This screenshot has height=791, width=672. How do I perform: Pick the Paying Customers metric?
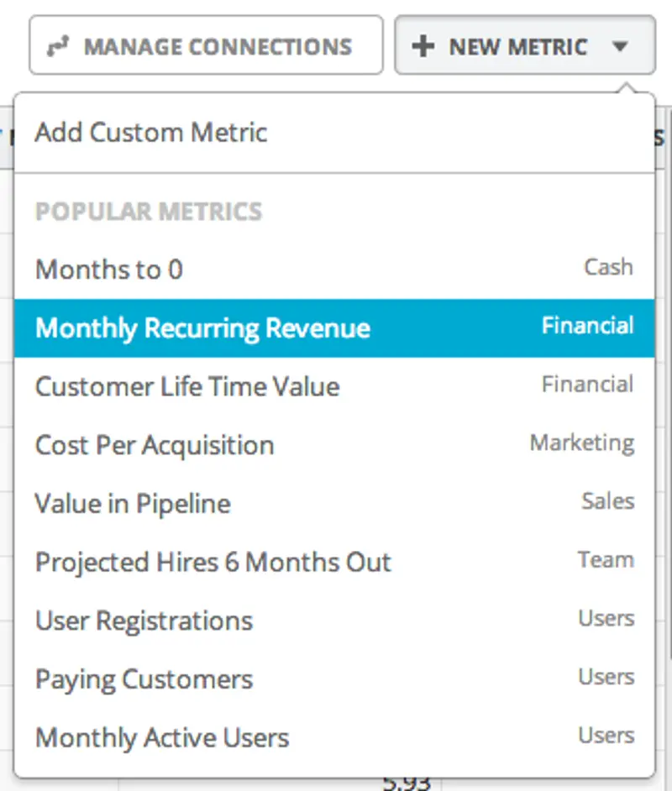[144, 679]
